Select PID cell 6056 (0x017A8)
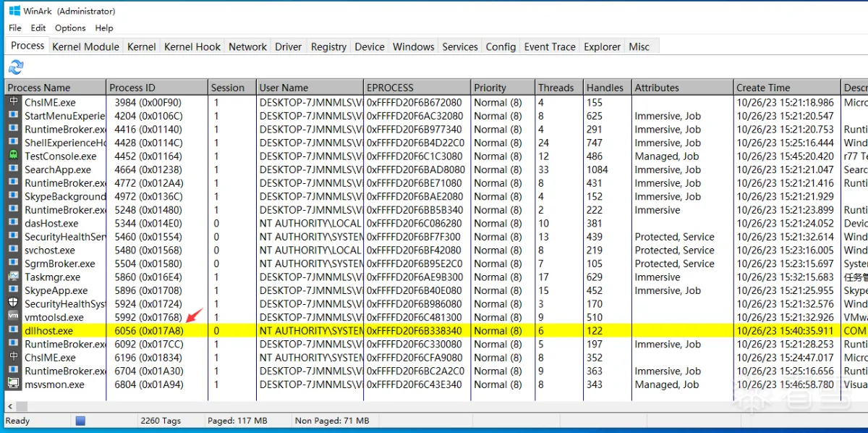This screenshot has width=868, height=433. tap(149, 331)
